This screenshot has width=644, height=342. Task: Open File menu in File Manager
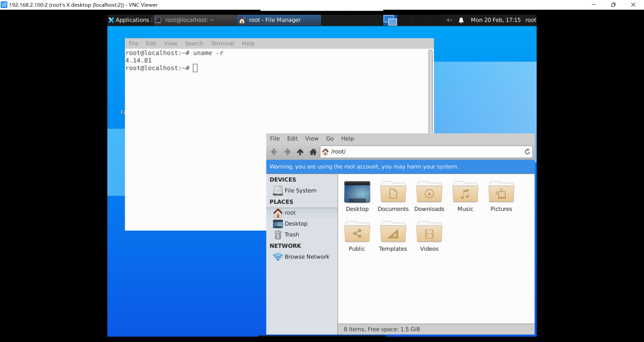(x=275, y=138)
